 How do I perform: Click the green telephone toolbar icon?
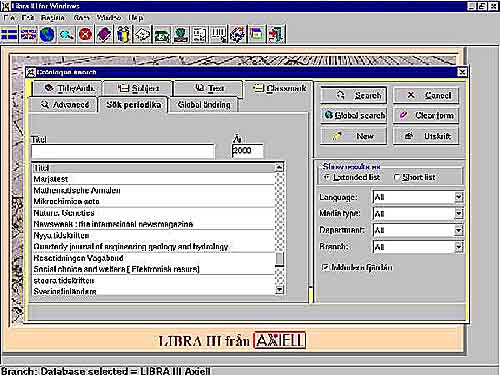tap(162, 34)
